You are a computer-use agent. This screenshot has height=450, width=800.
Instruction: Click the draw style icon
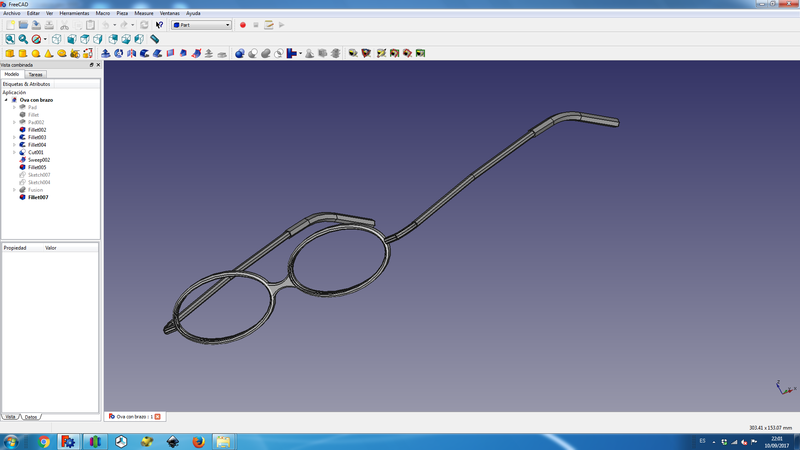click(36, 39)
